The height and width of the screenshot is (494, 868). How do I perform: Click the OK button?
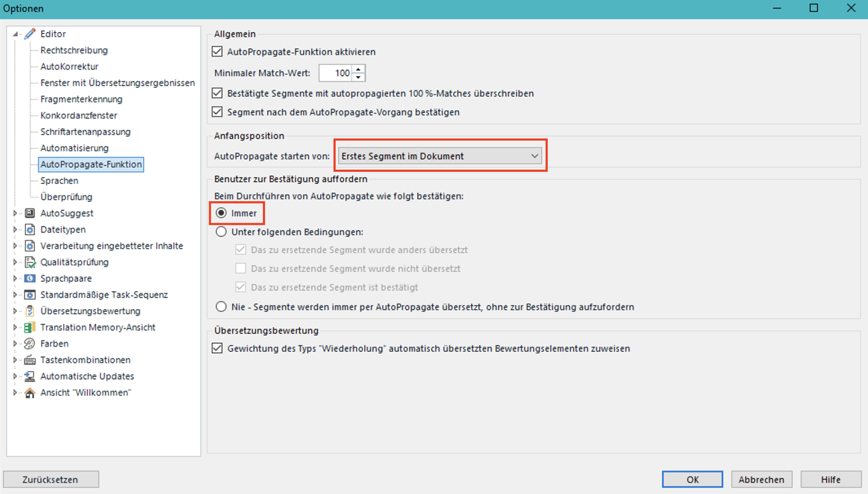[x=692, y=479]
